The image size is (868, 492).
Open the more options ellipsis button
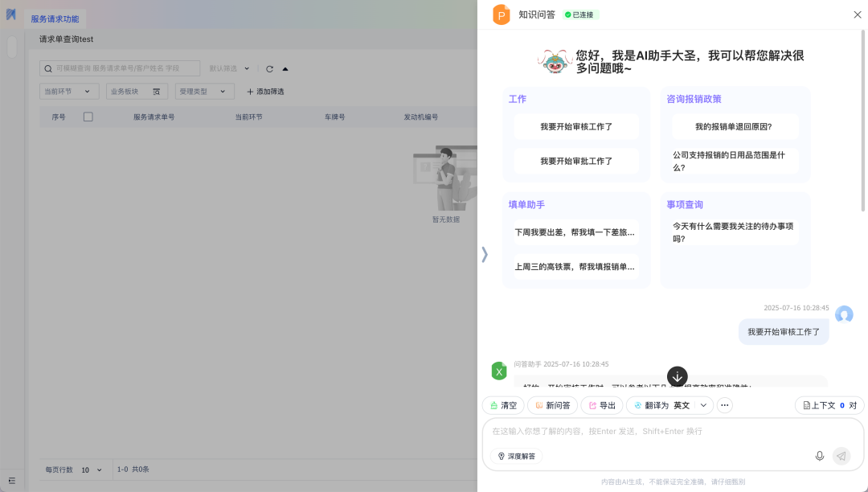coord(725,405)
